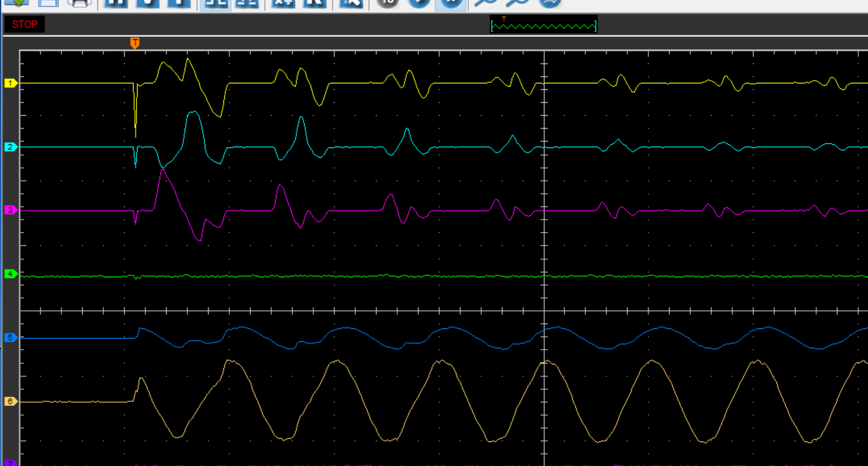The width and height of the screenshot is (868, 466).
Task: Click the orange trigger position marker
Action: 135,43
